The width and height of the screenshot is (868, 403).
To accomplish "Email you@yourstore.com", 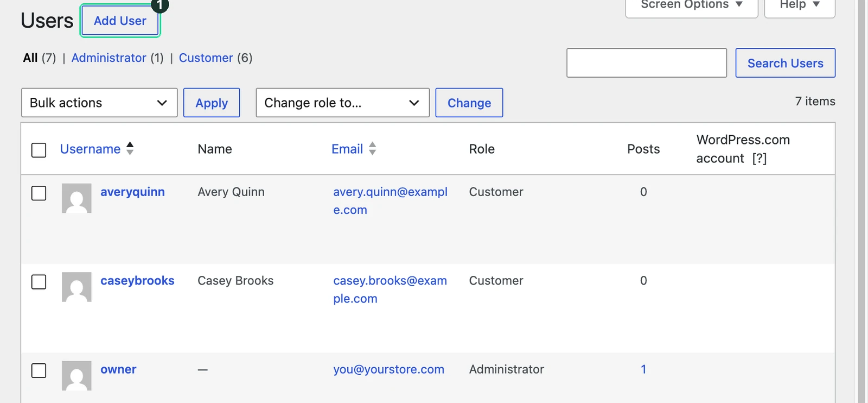I will pyautogui.click(x=388, y=369).
